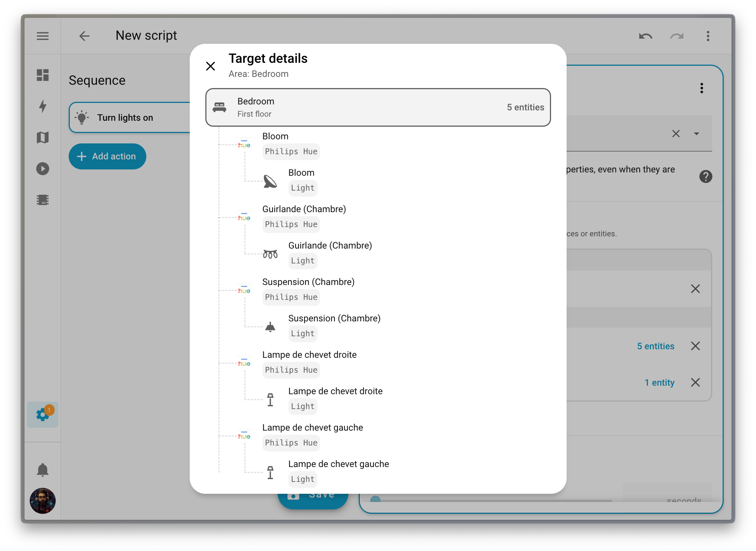Image resolution: width=756 pixels, height=551 pixels.
Task: Dismiss the entry next to 5 entities
Action: pos(696,346)
